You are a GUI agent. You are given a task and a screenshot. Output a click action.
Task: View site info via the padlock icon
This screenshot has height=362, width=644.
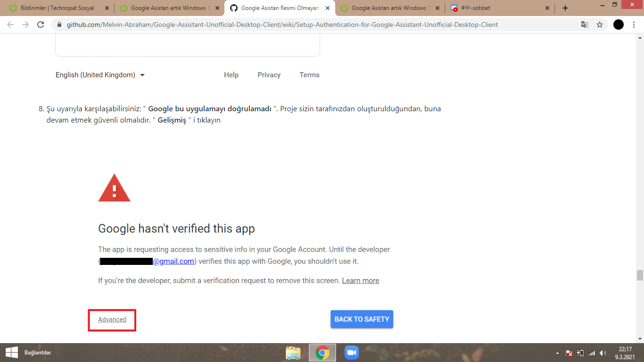point(59,25)
